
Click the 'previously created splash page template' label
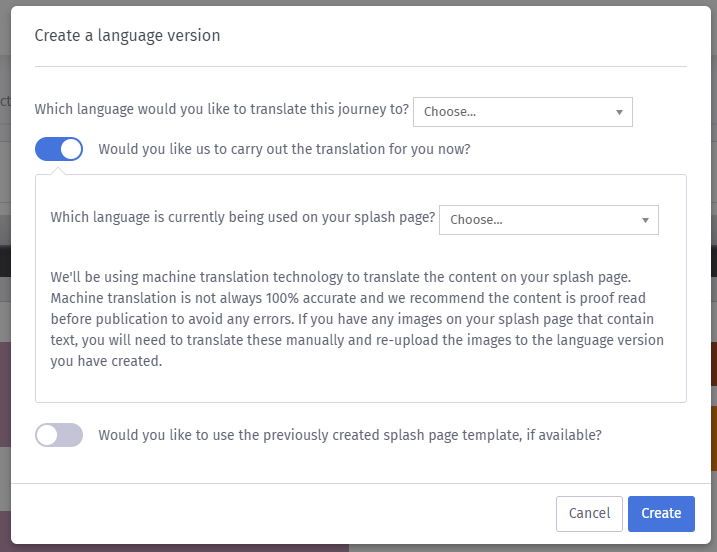click(350, 435)
